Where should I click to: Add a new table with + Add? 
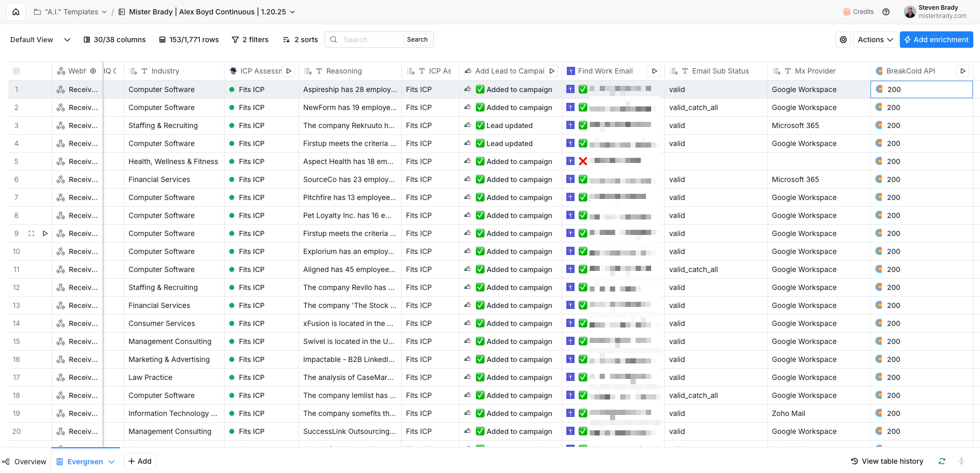point(140,461)
